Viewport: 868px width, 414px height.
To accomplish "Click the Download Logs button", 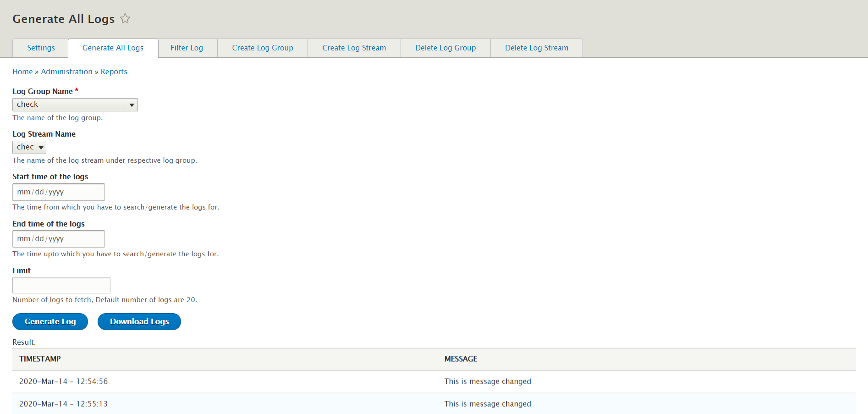I will click(x=139, y=321).
